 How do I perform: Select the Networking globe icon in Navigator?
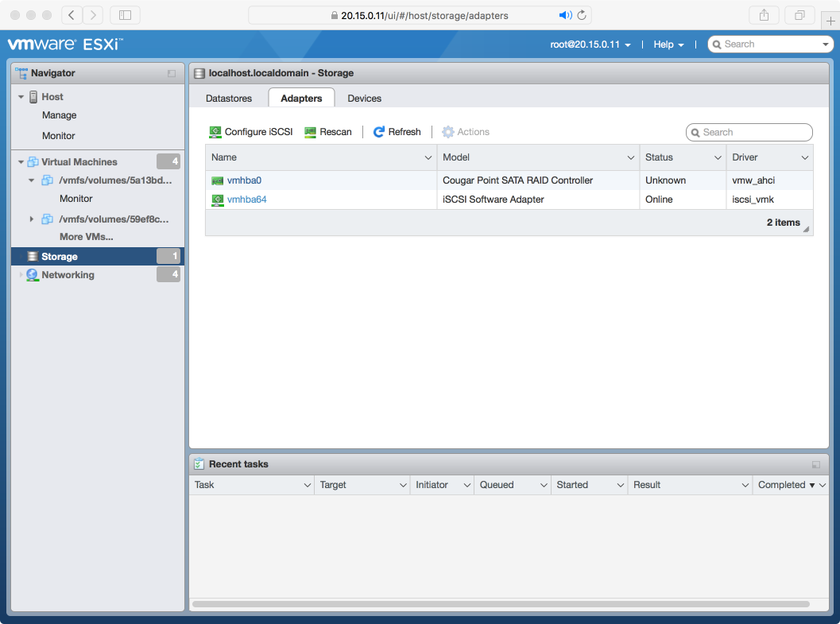[x=31, y=274]
